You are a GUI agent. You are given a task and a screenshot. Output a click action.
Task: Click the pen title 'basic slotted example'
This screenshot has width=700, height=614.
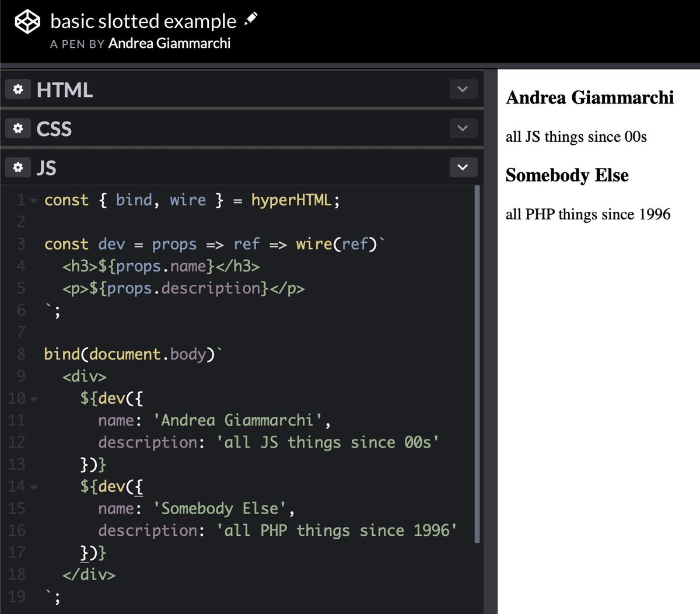[143, 21]
